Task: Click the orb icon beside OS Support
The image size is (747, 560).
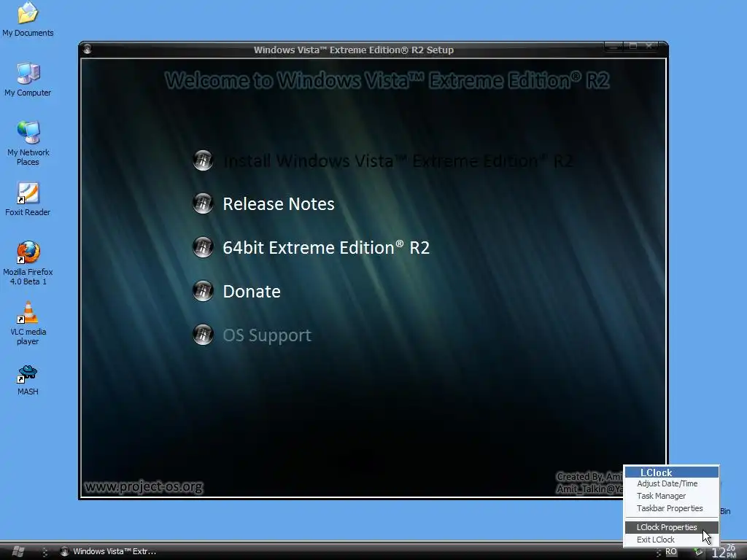Action: [203, 335]
